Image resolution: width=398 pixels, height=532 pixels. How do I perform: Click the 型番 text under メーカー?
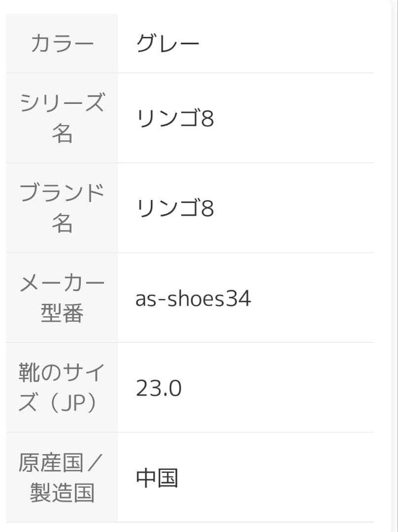(x=62, y=314)
